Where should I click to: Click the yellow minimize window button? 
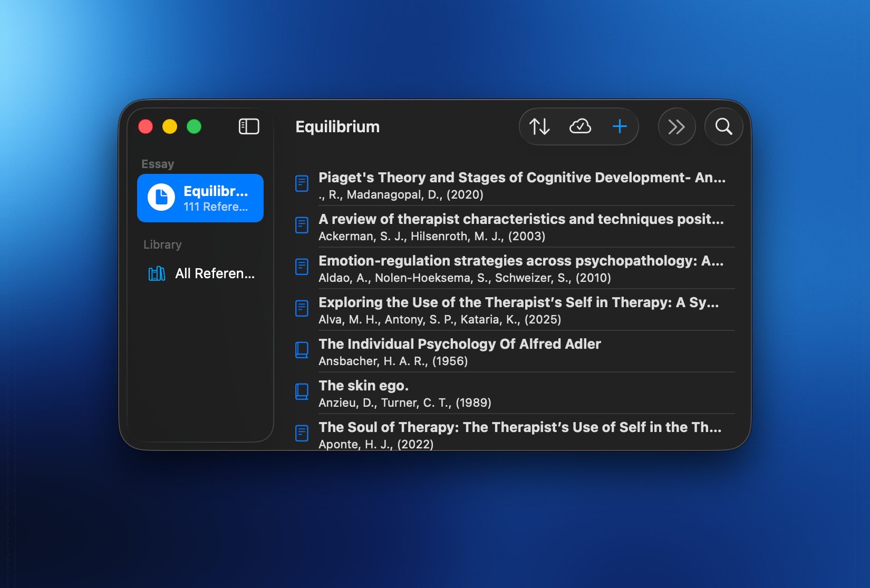[x=170, y=126]
